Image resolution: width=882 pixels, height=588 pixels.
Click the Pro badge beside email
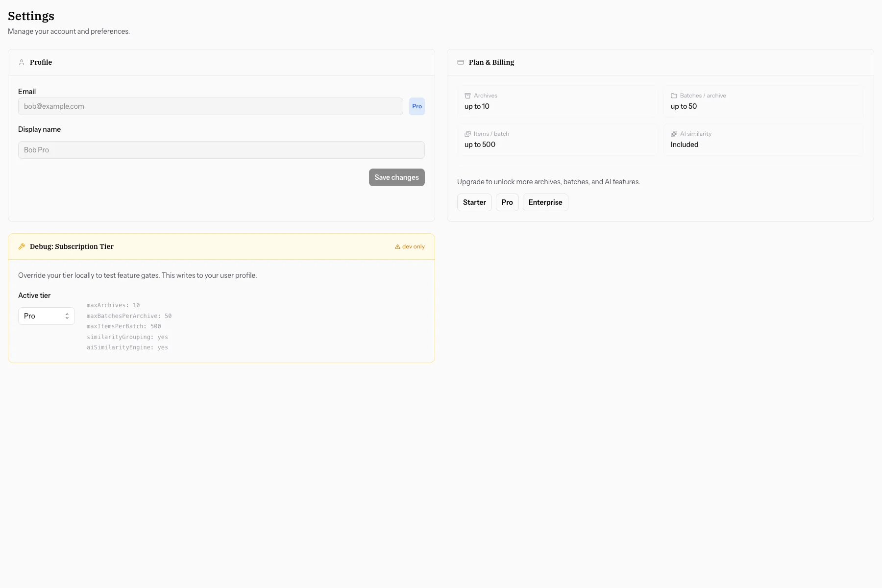pos(417,106)
